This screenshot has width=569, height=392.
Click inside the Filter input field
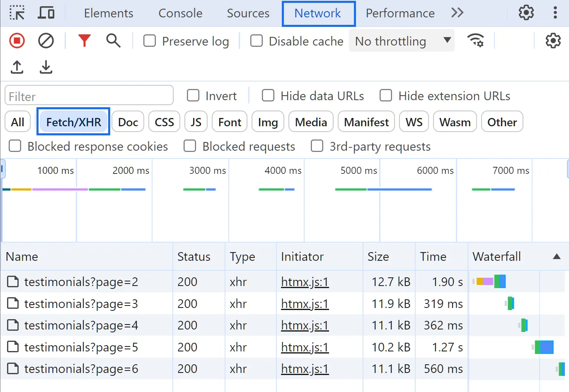click(x=89, y=95)
